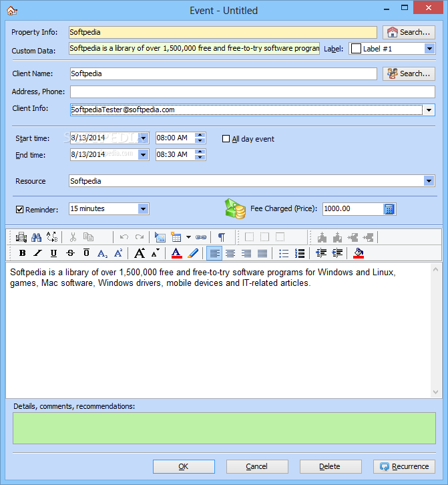Open the paint bucket background color
448x485 pixels.
click(x=359, y=253)
